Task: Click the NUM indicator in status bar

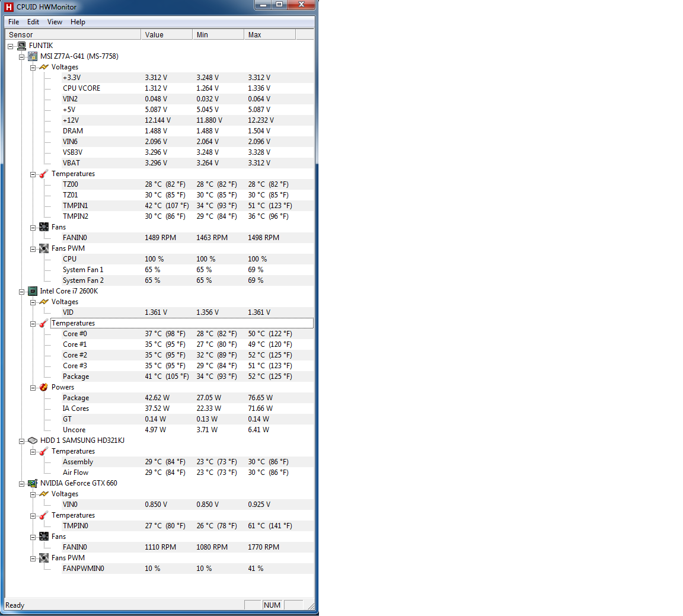Action: tap(272, 605)
